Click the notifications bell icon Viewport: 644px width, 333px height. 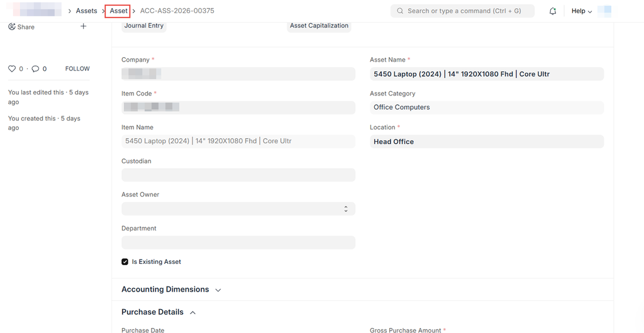point(553,11)
